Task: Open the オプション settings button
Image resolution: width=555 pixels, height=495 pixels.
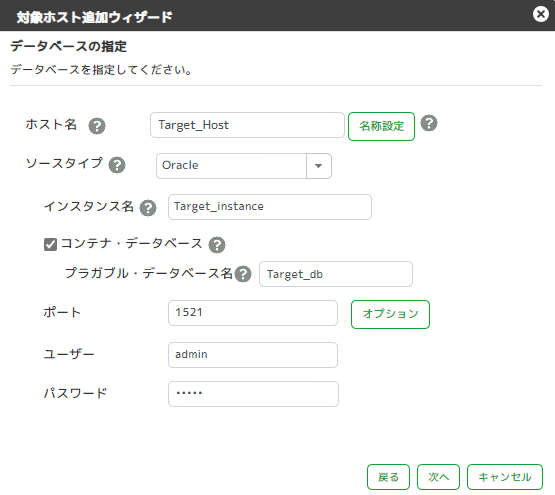Action: 390,314
